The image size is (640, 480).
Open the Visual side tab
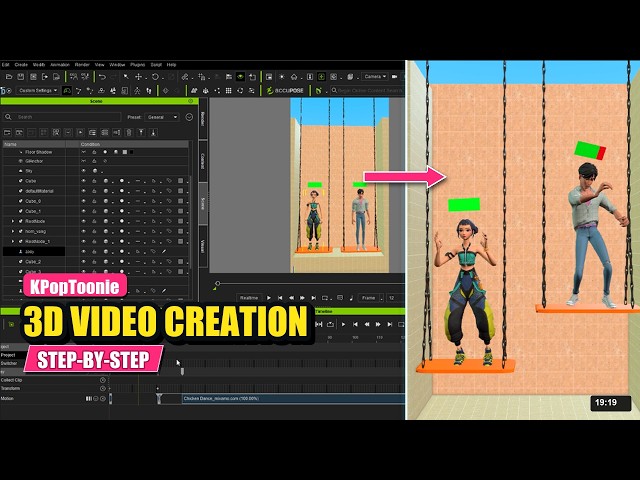(203, 246)
